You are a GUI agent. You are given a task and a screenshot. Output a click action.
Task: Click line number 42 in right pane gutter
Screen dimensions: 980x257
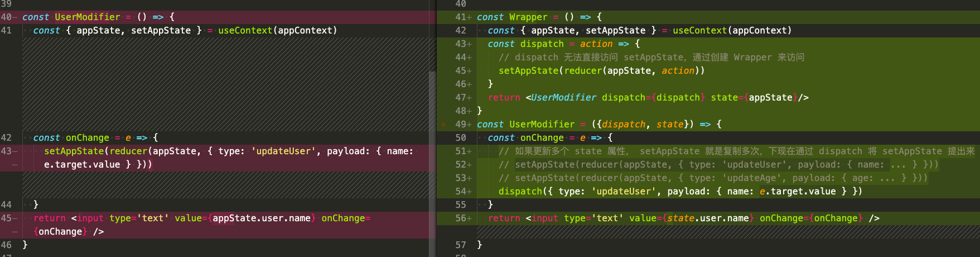click(460, 31)
